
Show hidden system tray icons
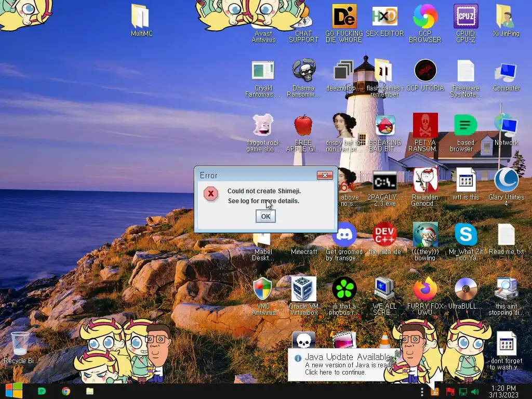(422, 392)
